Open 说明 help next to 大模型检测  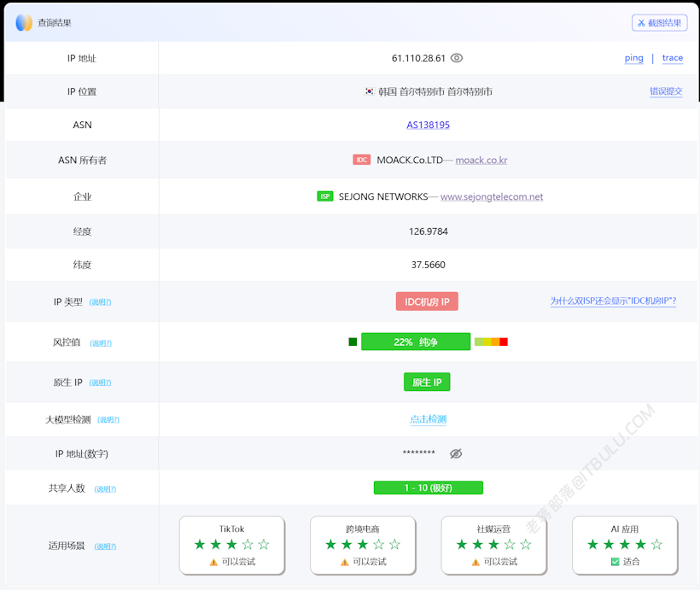point(108,420)
